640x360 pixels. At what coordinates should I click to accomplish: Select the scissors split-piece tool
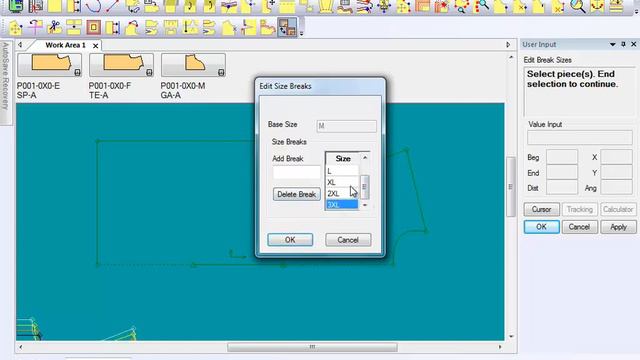coord(54,28)
